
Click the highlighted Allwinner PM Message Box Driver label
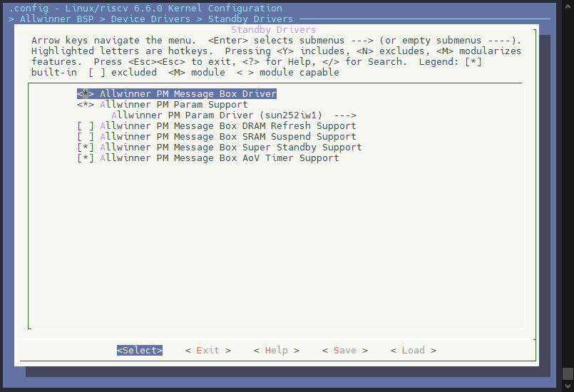pyautogui.click(x=188, y=94)
